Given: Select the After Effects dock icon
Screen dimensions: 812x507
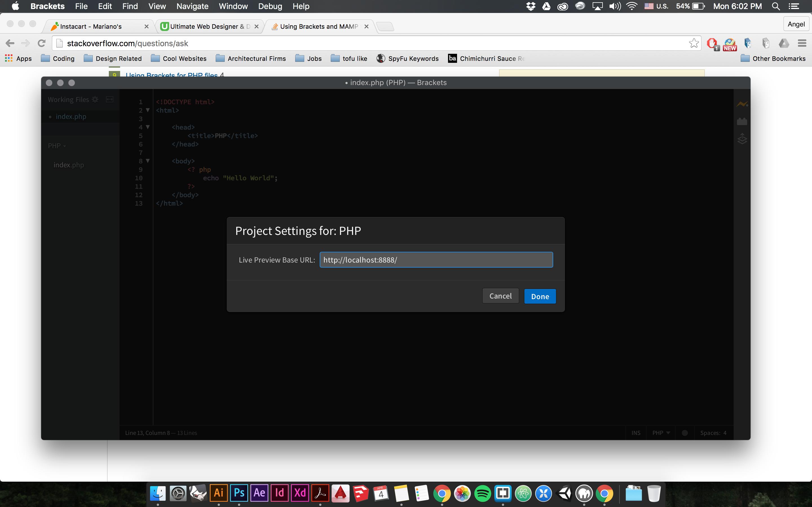Looking at the screenshot, I should pyautogui.click(x=259, y=493).
